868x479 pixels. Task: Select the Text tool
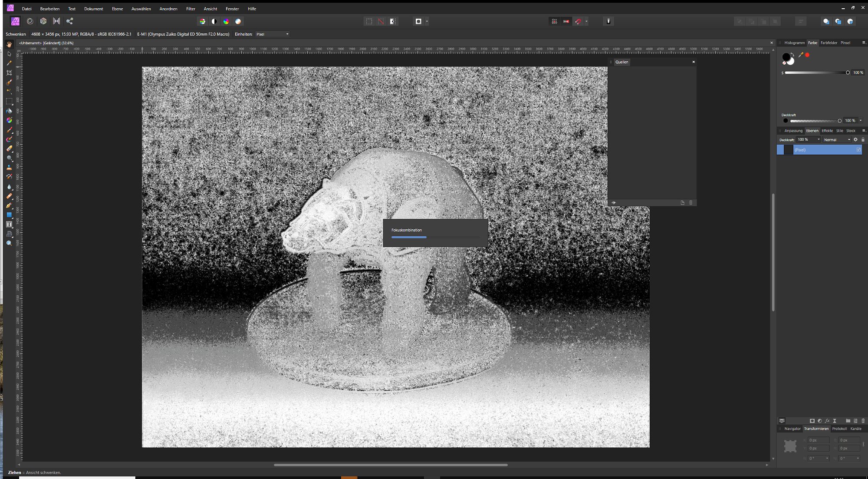[9, 225]
